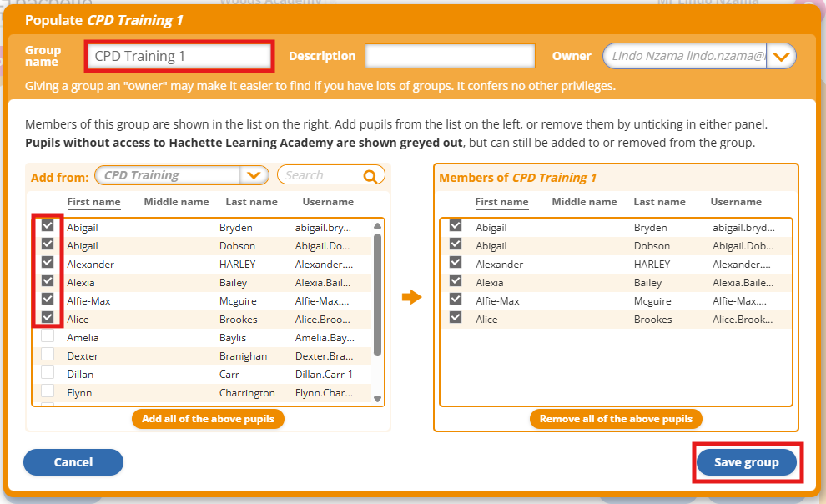The width and height of the screenshot is (826, 504).
Task: Sort members panel by Username header
Action: pos(736,202)
